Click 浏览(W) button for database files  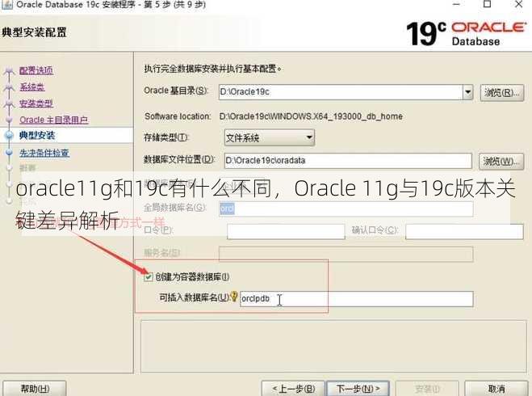pos(501,161)
